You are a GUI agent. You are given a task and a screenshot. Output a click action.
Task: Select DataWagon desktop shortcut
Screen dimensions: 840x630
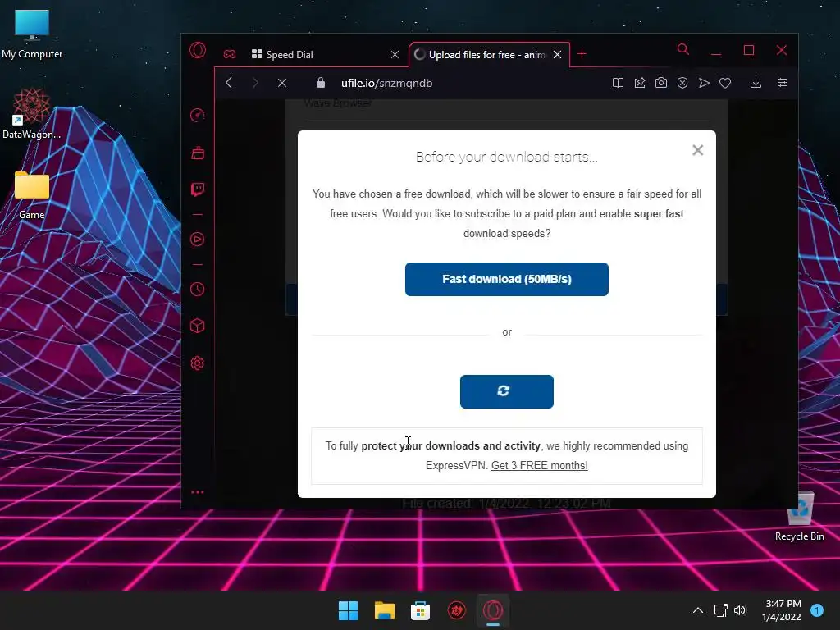32,114
